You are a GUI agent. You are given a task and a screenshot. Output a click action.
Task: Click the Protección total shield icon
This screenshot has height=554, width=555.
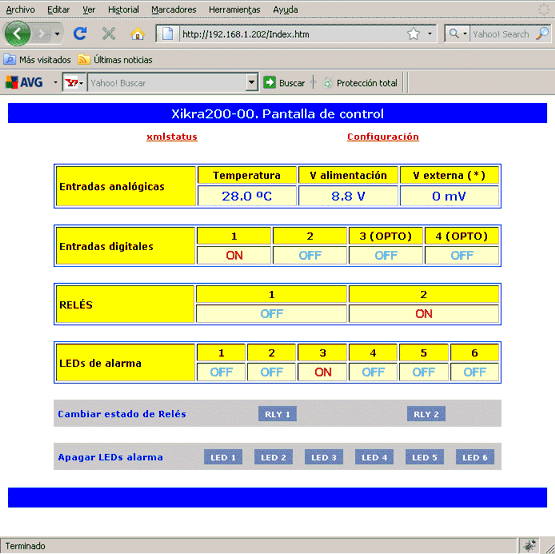tap(328, 83)
